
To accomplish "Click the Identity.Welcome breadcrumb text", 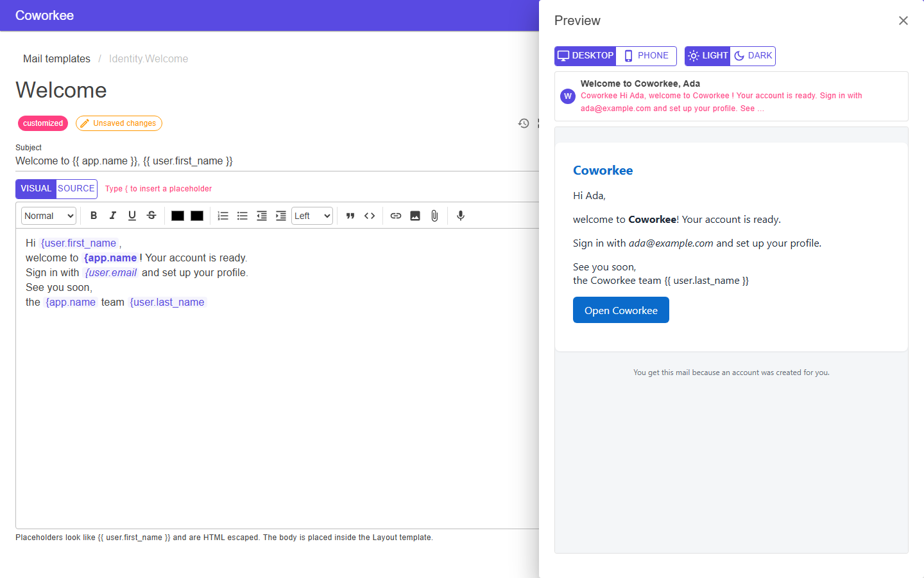I will coord(149,58).
